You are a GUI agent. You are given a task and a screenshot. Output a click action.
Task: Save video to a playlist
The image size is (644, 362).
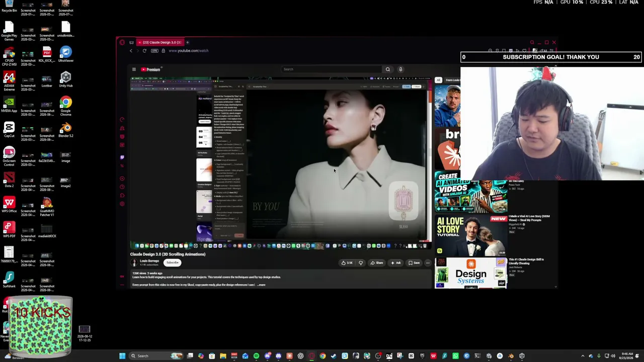tap(414, 263)
